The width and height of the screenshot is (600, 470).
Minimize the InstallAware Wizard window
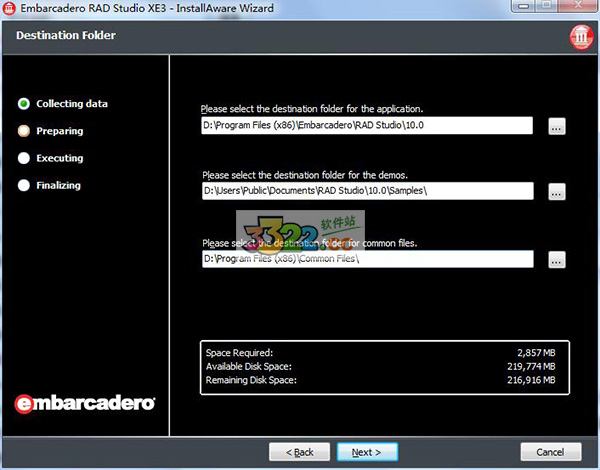click(x=524, y=6)
